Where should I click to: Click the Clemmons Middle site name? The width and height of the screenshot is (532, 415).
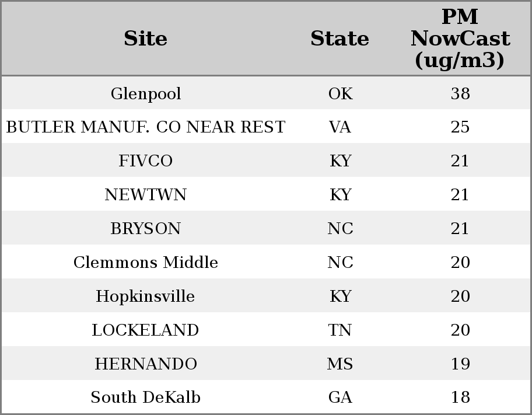(x=146, y=262)
